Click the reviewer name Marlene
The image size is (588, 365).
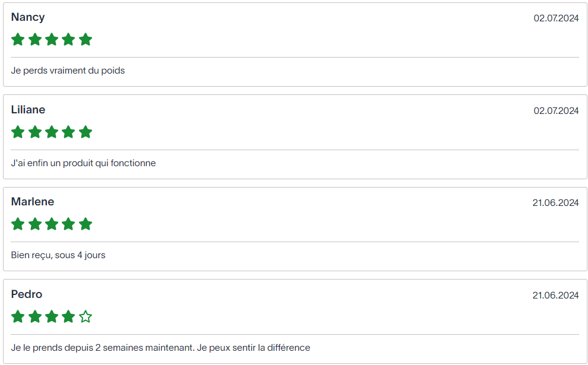coord(33,202)
